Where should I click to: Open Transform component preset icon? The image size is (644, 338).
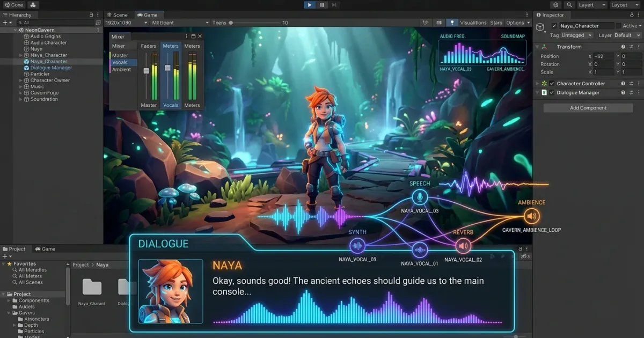(631, 47)
